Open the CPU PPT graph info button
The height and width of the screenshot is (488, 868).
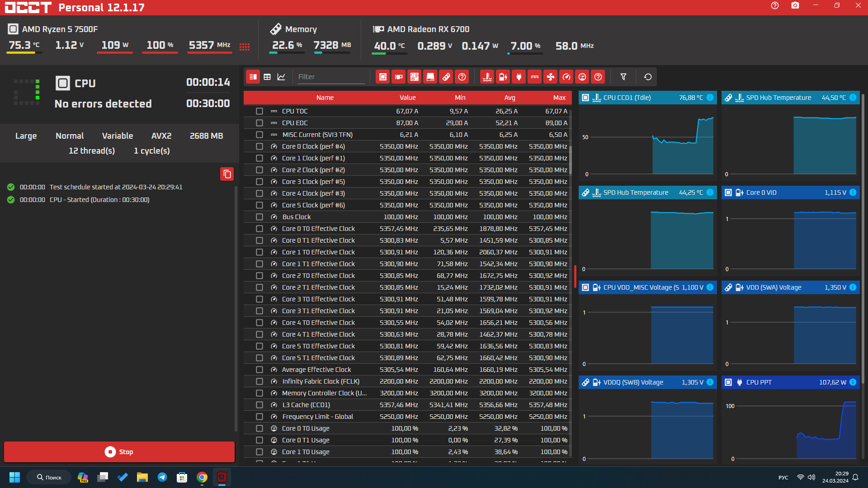tap(853, 382)
